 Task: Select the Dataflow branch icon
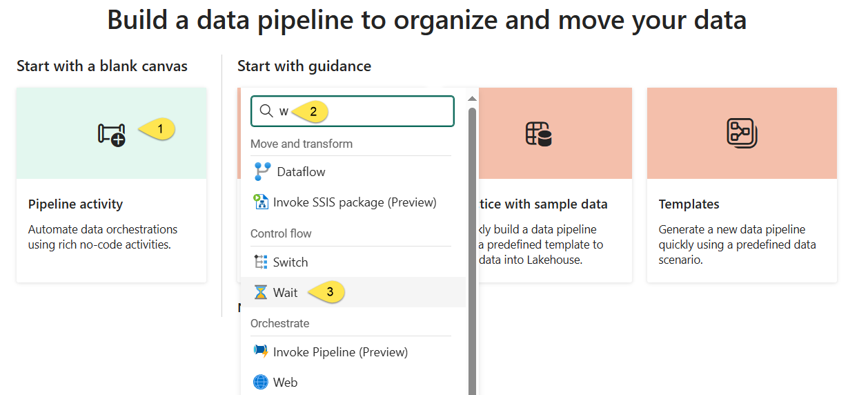pos(262,171)
